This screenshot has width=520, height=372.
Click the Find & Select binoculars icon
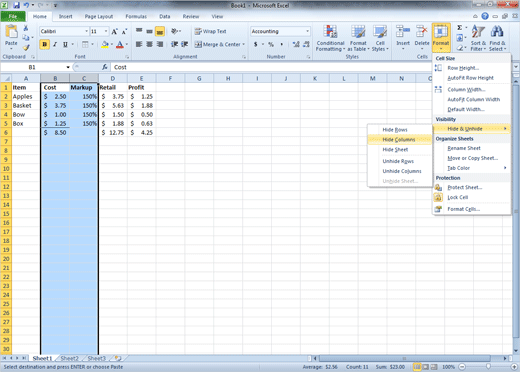497,32
